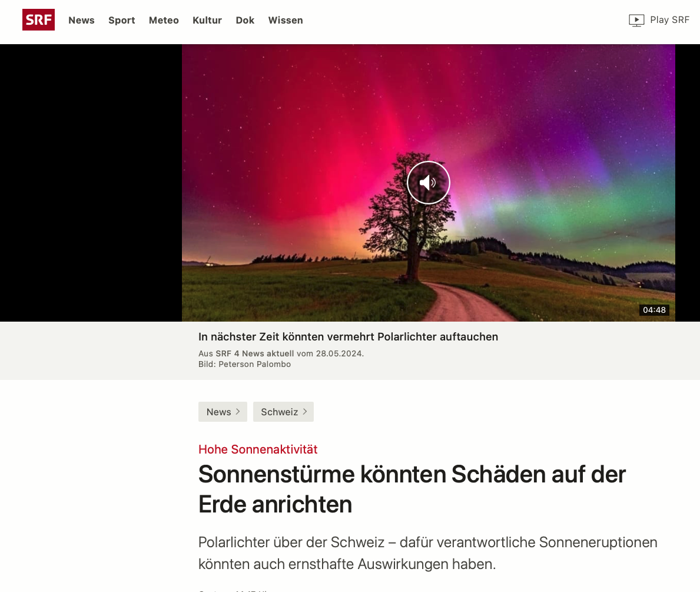Click the 'Hohe Sonnenaktivität' red kicker text
This screenshot has width=700, height=592.
click(258, 449)
